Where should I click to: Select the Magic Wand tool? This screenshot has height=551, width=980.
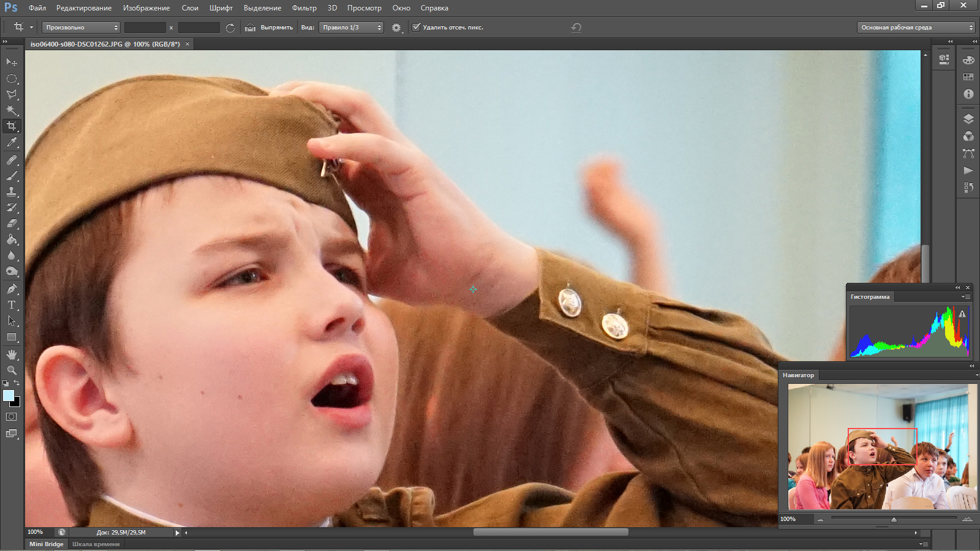click(12, 110)
